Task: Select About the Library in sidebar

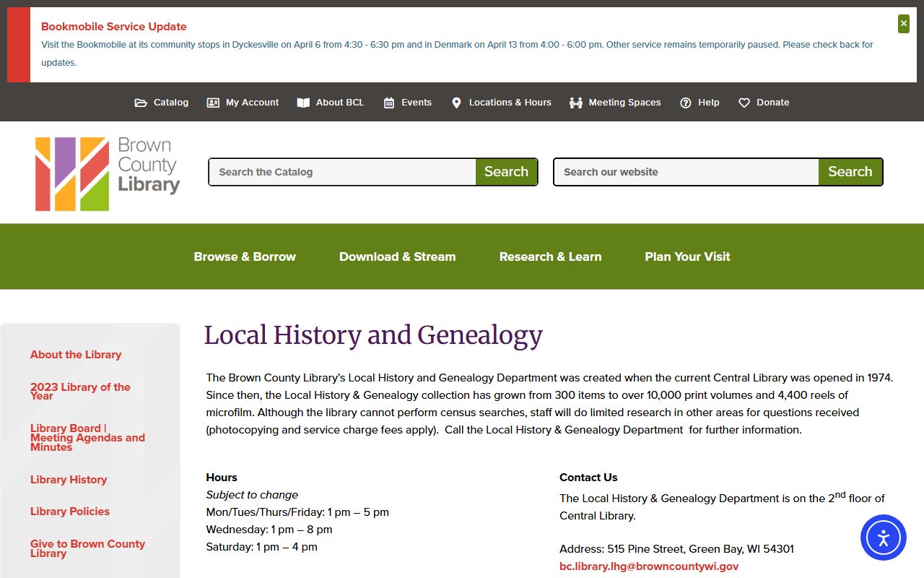Action: [x=76, y=355]
